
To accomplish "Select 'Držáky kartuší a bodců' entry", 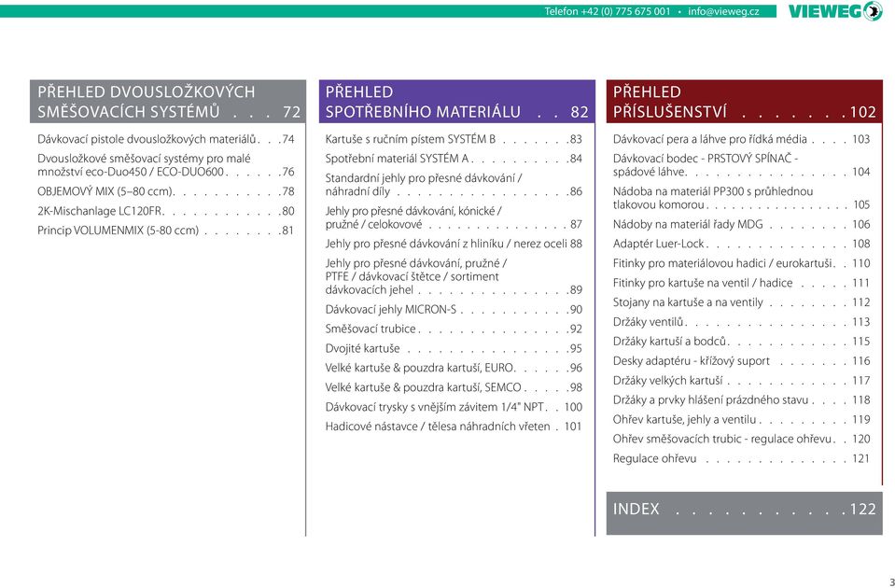I will coord(741,341).
